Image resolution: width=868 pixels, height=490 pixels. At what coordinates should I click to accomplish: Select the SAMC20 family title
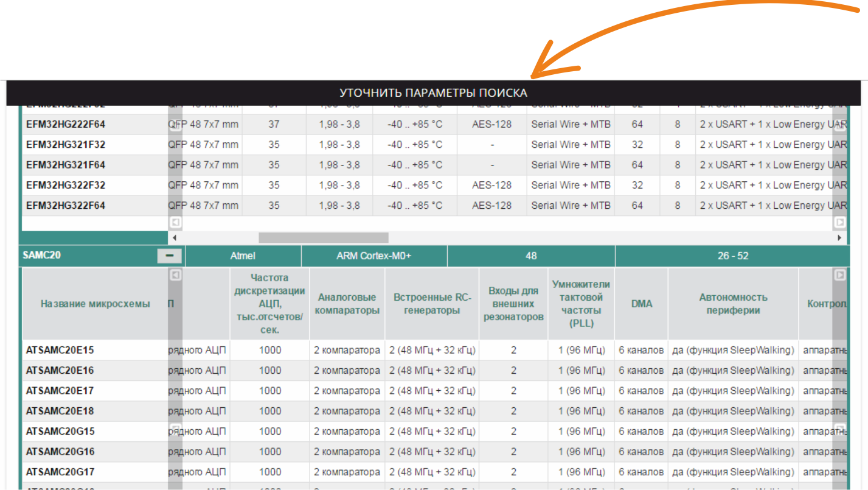click(43, 256)
